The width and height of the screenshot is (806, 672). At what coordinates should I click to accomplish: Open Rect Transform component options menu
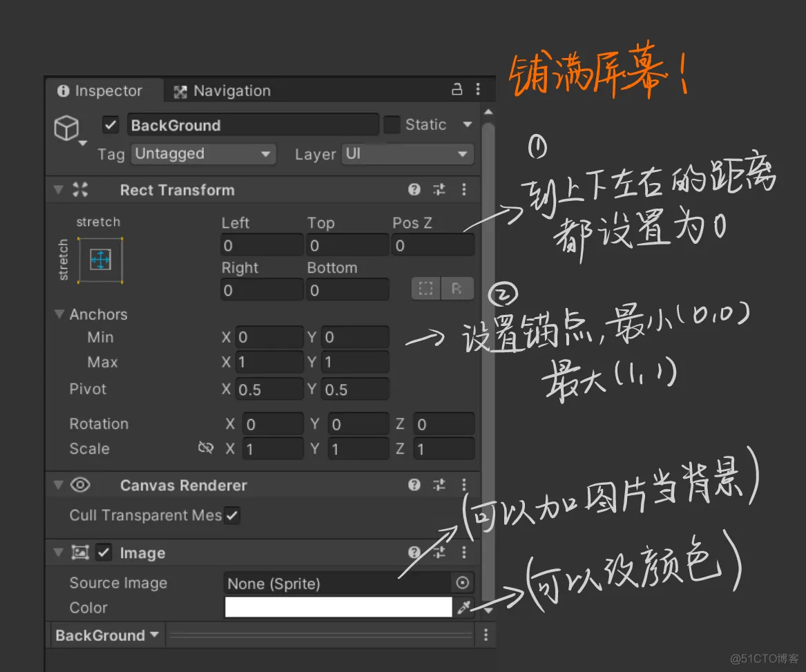463,190
